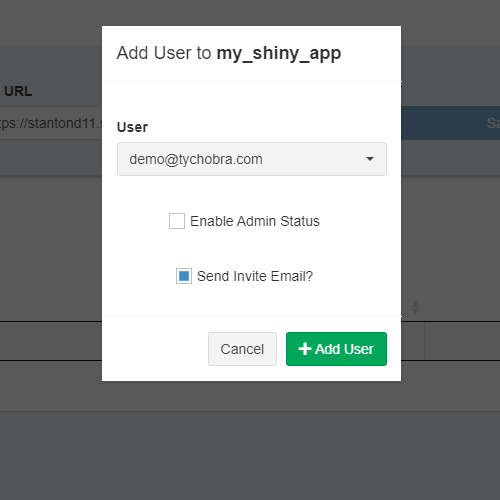Click the plus icon on Add User
Image resolution: width=500 pixels, height=500 pixels.
coord(305,349)
